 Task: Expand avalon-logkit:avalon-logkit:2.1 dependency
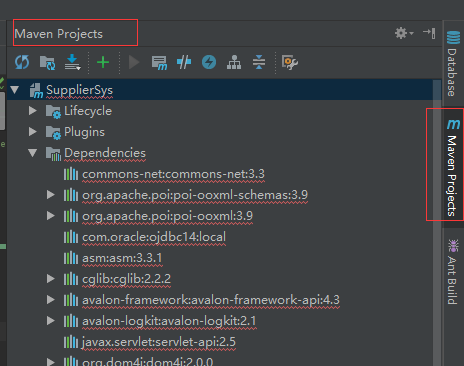point(51,321)
